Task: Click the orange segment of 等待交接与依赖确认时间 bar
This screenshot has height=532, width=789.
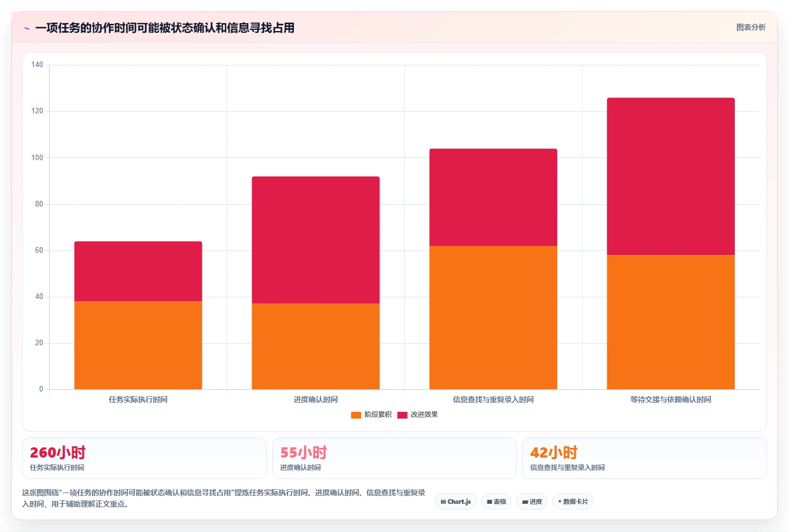Action: click(671, 322)
